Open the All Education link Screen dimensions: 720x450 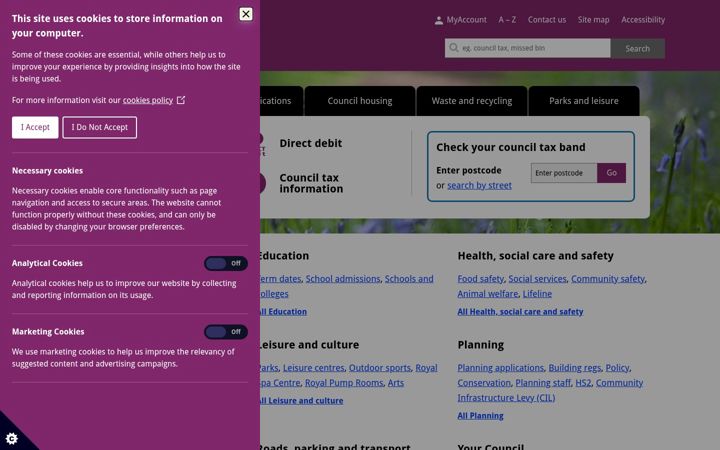pyautogui.click(x=282, y=311)
